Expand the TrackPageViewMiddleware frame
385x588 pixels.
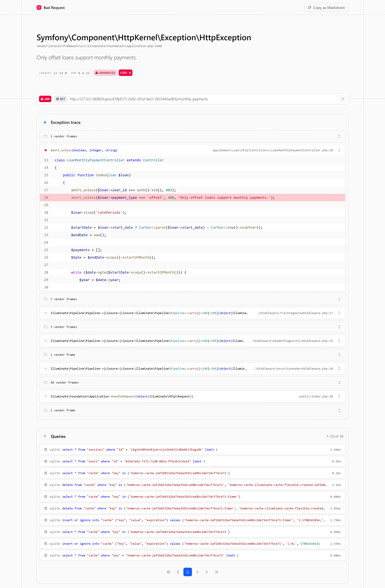coord(192,313)
